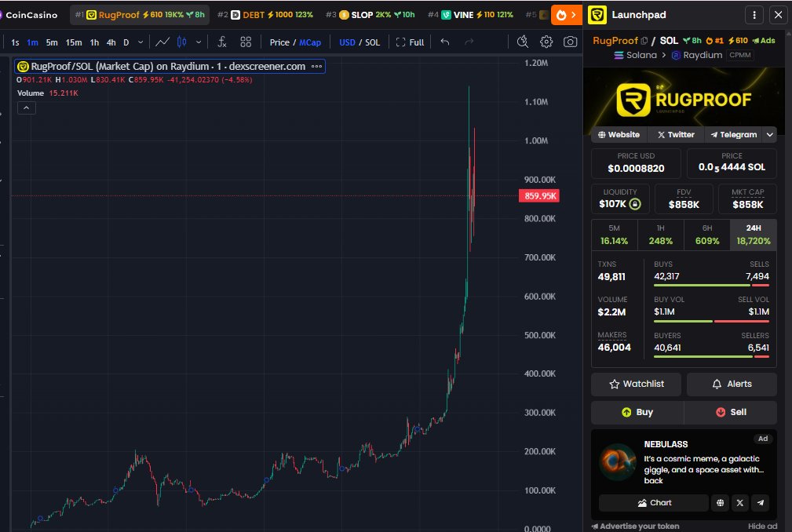Click the 859.95K price axis label
Screen dimensions: 792x532
(539, 196)
